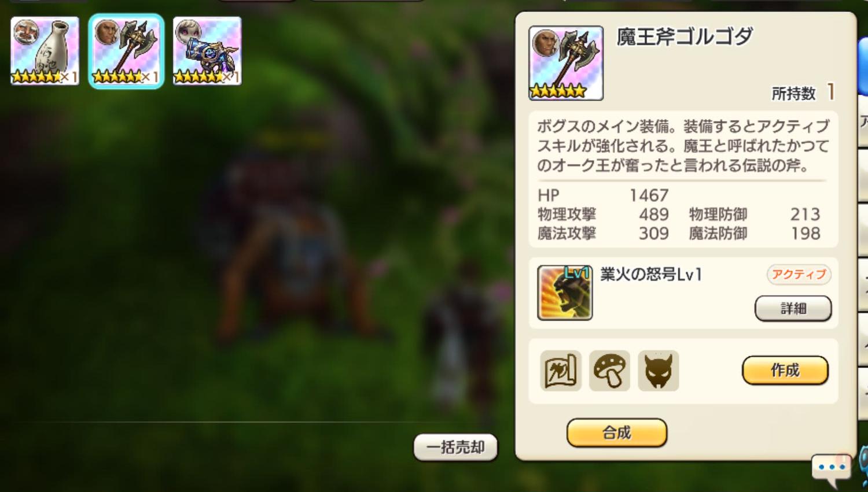Tap the item description text box
Viewport: 868px width, 492px height.
tap(683, 146)
